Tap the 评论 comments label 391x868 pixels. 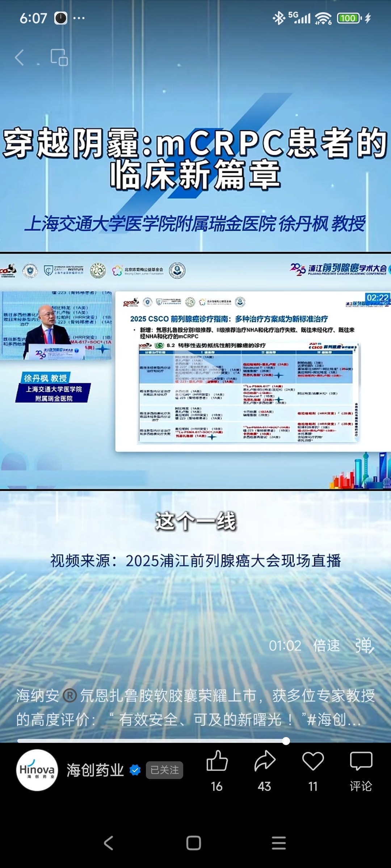(x=361, y=787)
